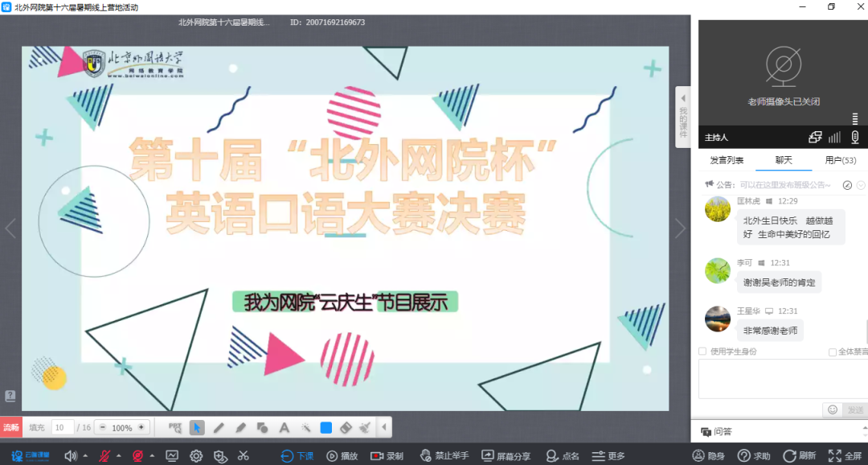Select the shapes tool
Viewport: 868px width, 465px height.
262,427
